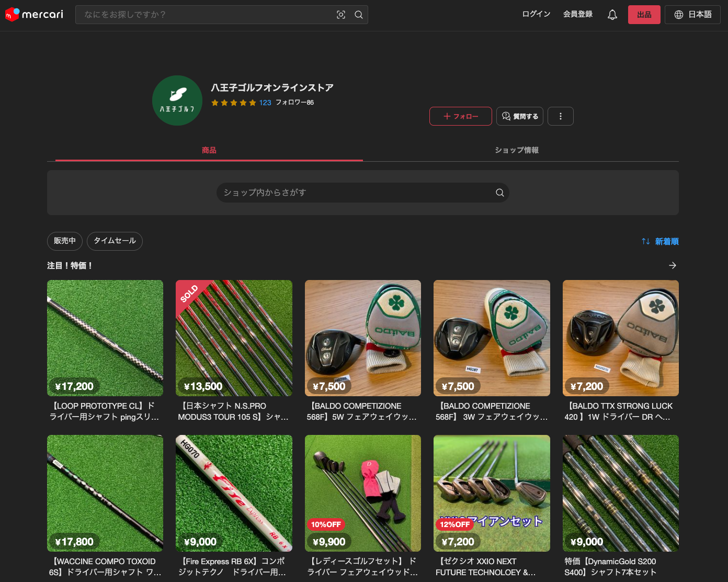
Task: Open image search camera icon
Action: (x=341, y=15)
